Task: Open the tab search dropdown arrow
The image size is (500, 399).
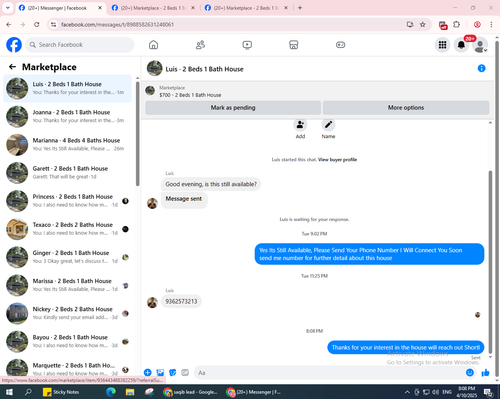Action: (7, 8)
